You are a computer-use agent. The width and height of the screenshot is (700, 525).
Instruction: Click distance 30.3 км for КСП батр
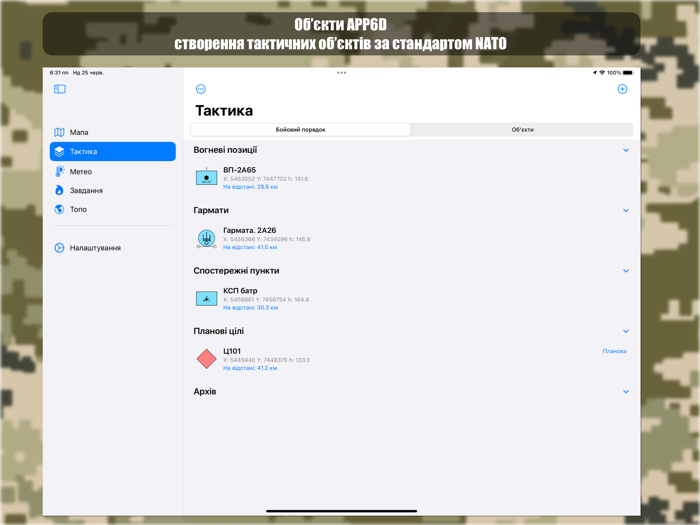250,308
